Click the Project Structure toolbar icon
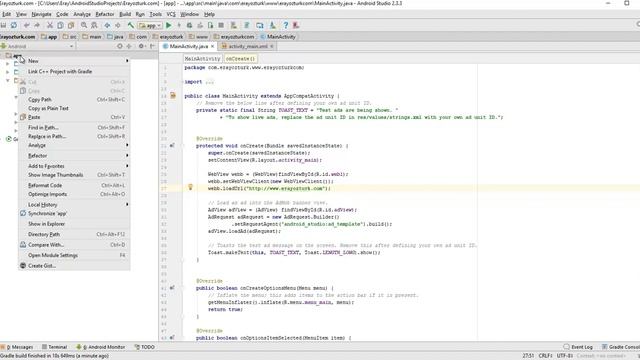This screenshot has width=640, height=360. [233, 25]
